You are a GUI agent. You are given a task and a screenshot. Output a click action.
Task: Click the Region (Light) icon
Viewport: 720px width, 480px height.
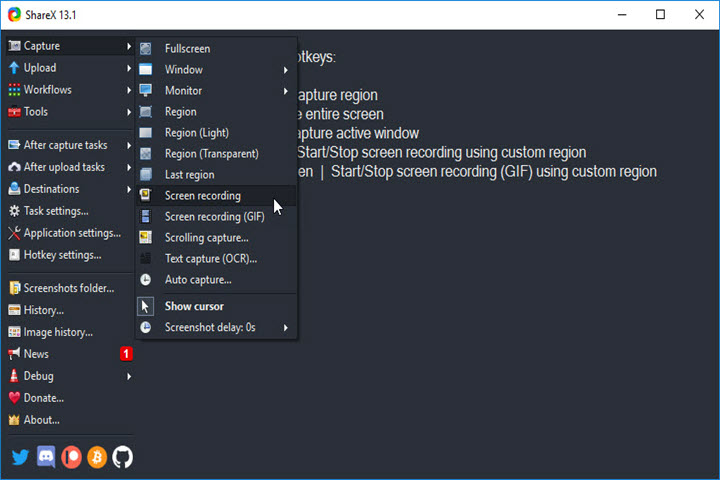click(x=146, y=133)
